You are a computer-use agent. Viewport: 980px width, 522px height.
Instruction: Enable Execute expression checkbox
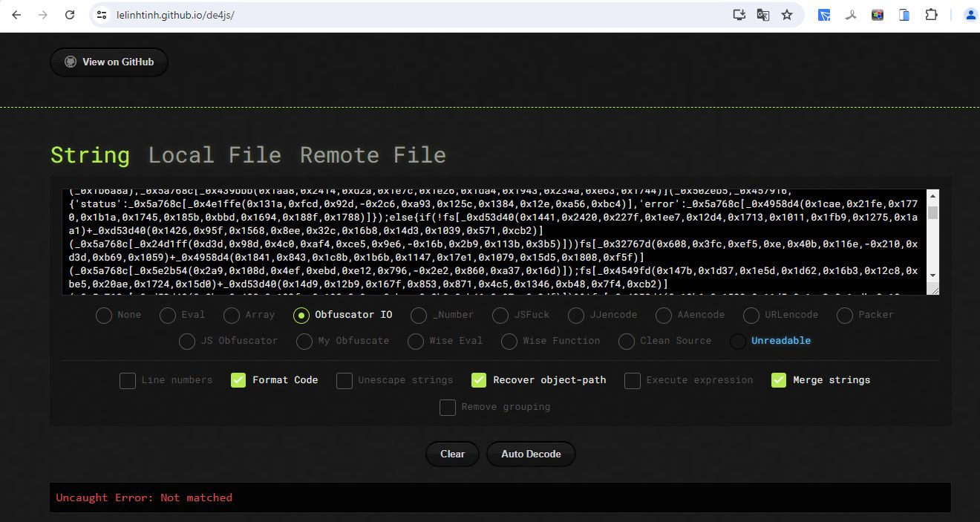click(633, 380)
